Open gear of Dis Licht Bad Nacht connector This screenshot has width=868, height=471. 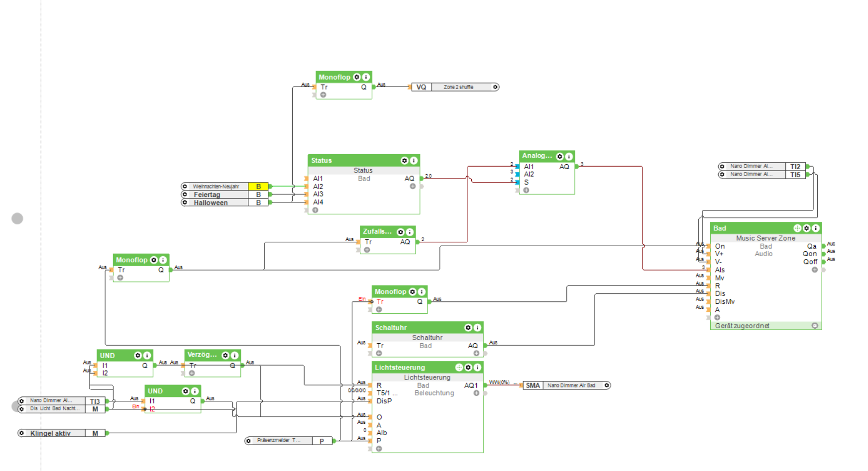click(21, 409)
